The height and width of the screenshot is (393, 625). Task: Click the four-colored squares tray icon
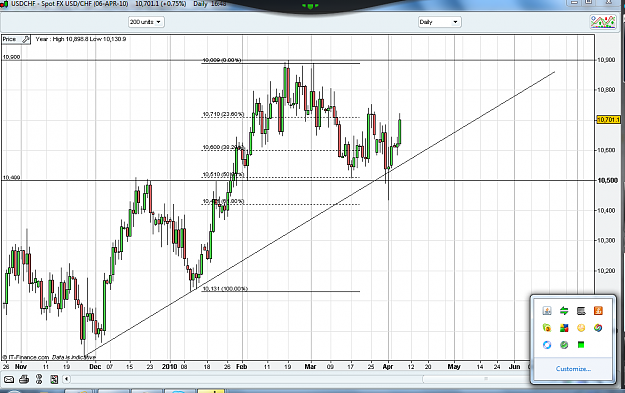[x=564, y=328]
